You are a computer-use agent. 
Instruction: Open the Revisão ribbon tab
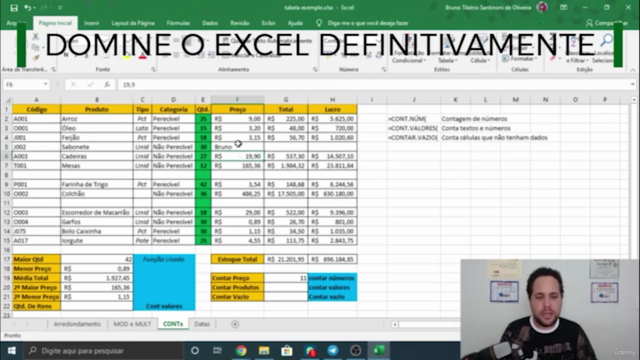[240, 23]
